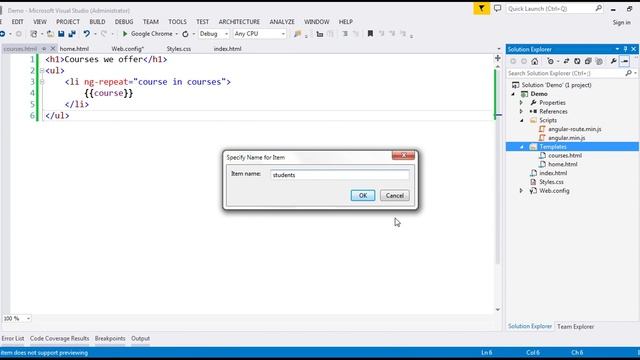Expand the References node
This screenshot has width=640, height=360.
pos(521,111)
